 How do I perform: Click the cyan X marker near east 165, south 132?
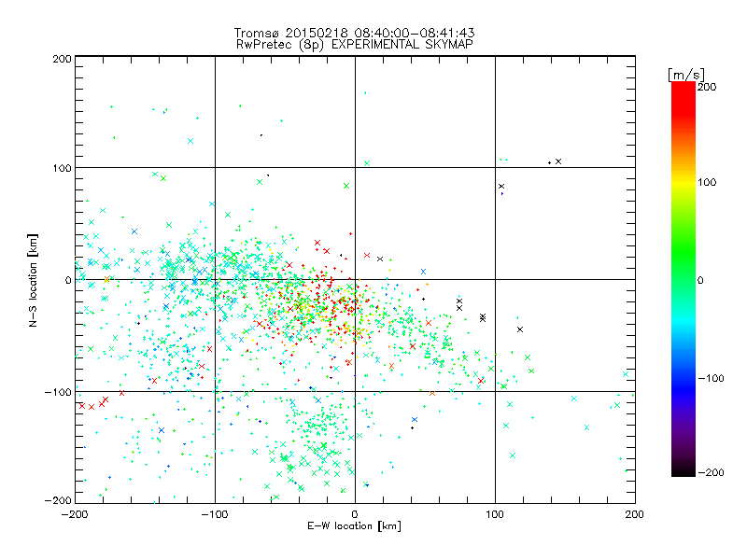586,427
